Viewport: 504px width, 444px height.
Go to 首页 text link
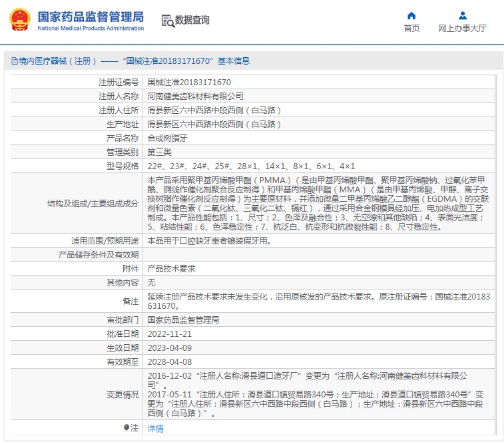(x=411, y=28)
